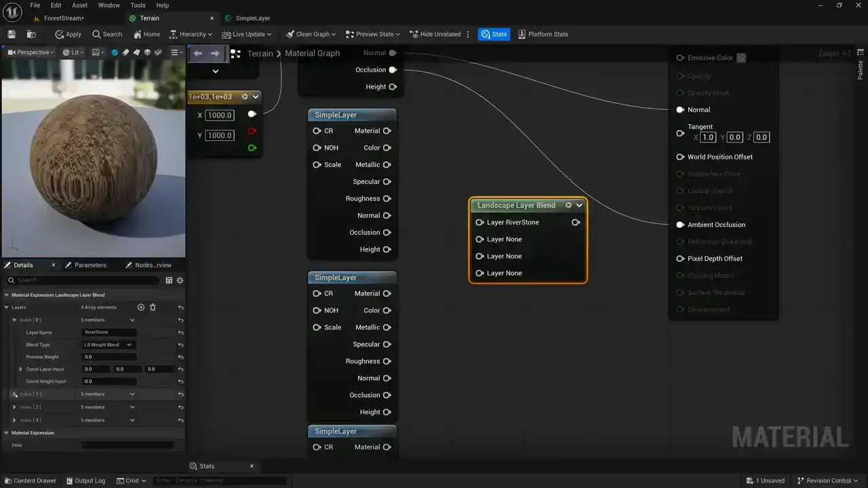Toggle the Landscape Layer Blend node preview

[x=568, y=205]
